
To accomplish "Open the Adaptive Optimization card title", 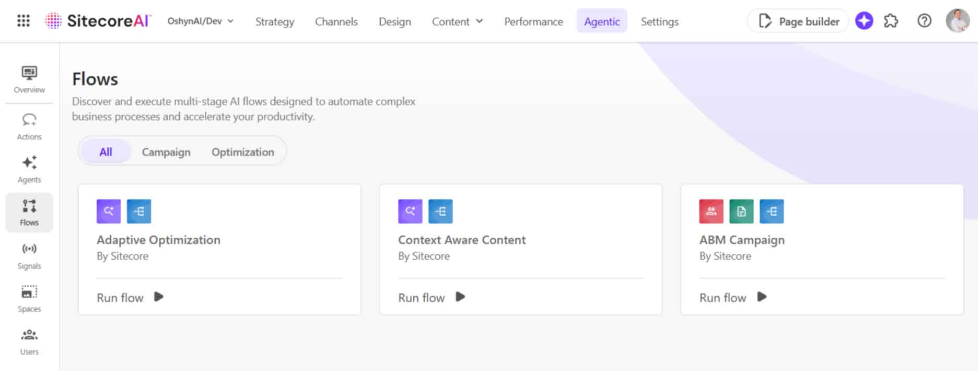I will tap(158, 240).
